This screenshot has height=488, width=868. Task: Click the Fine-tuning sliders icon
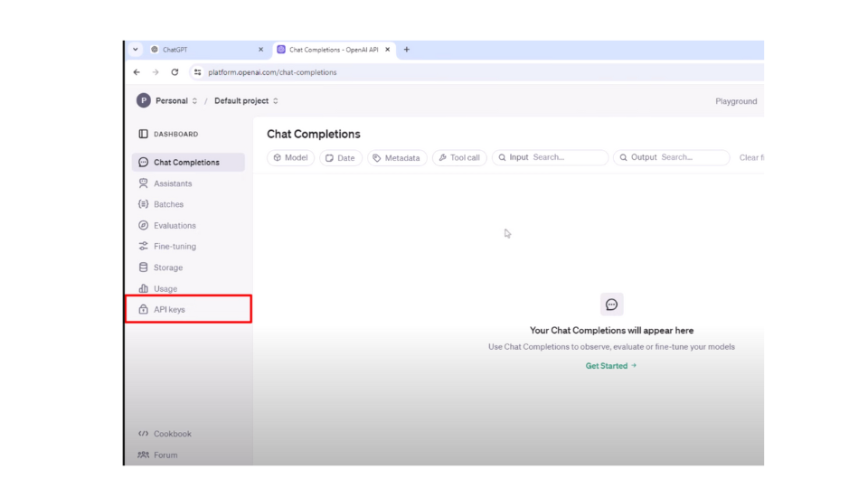[144, 246]
